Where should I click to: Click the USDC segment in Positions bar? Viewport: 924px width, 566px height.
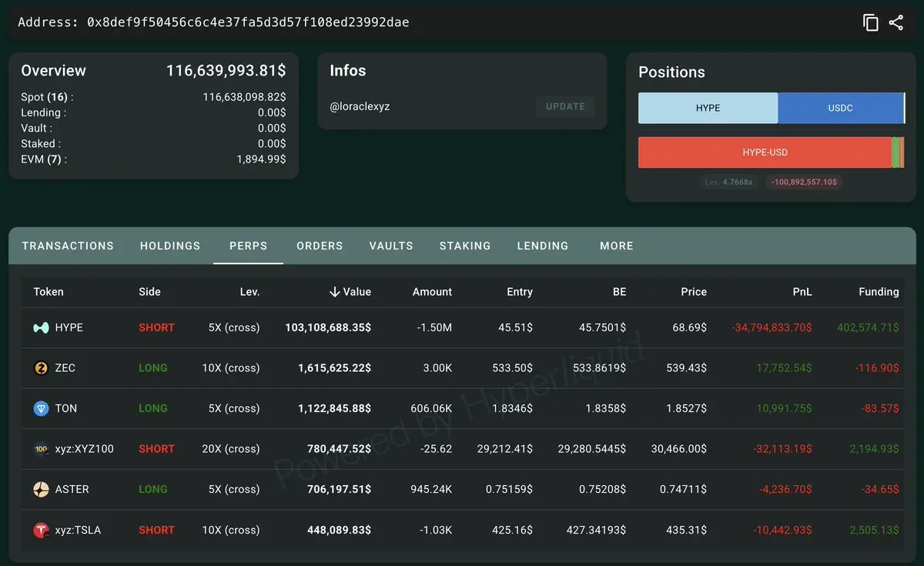tap(841, 108)
